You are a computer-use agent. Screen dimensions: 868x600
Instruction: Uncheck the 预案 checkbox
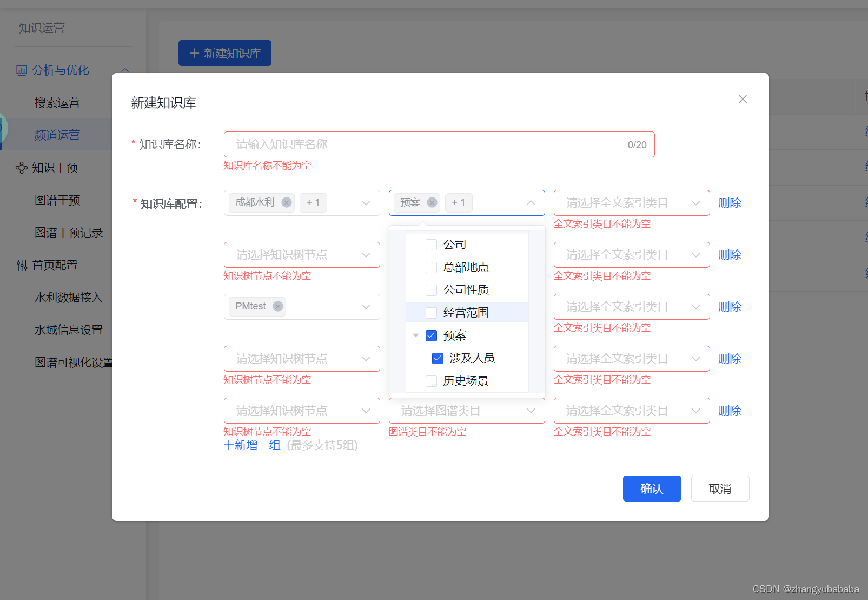pos(431,335)
